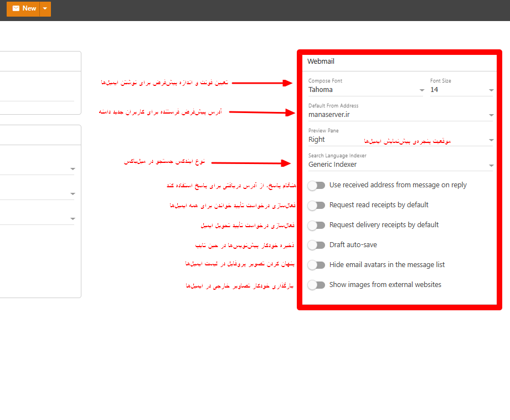
Task: Toggle Request delivery receipts by default
Action: 316,226
